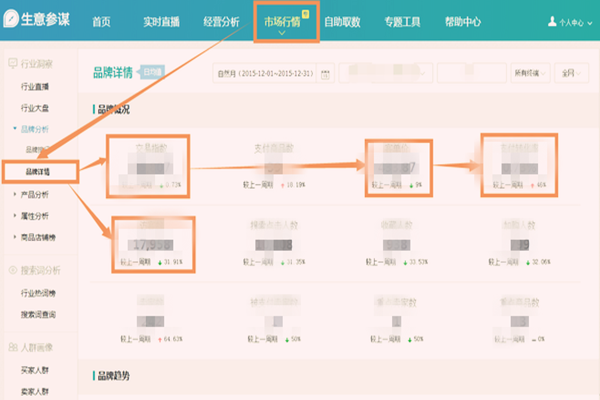This screenshot has height=400, width=600.
Task: Click the user avatar icon by 个人中心
Action: coord(552,21)
